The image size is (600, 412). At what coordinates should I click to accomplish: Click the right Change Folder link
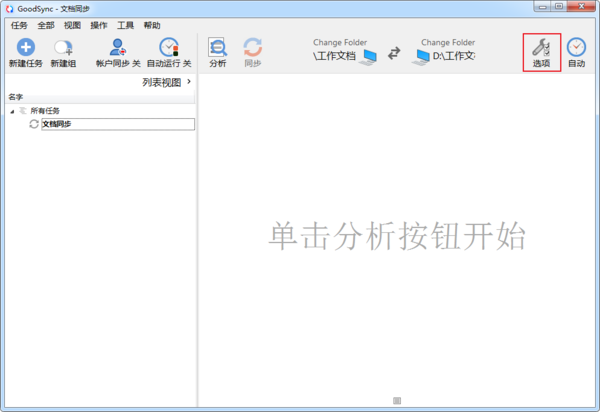(x=448, y=43)
